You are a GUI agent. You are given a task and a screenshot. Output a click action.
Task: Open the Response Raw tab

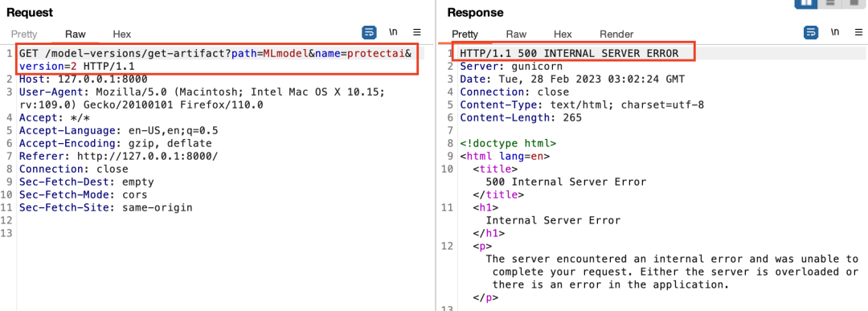516,35
